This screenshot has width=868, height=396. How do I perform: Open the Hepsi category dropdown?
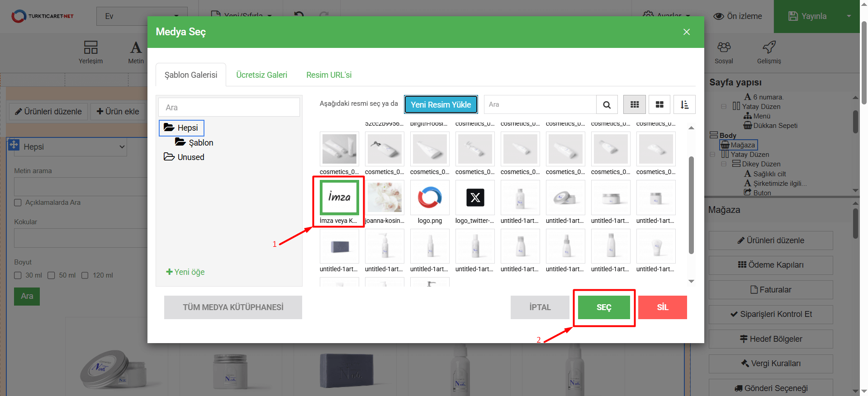tap(70, 147)
